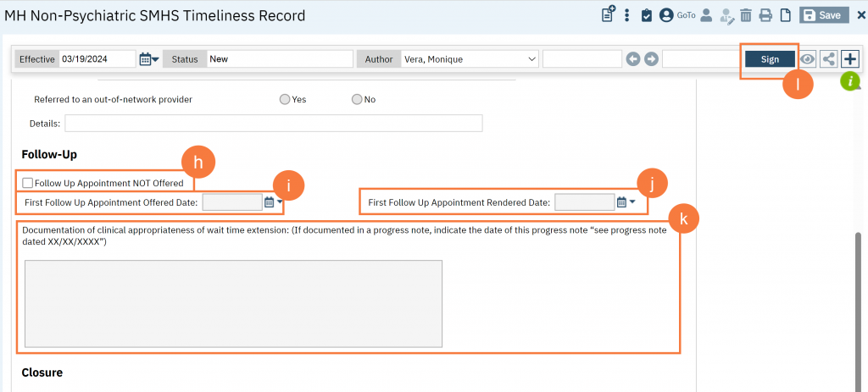Screen dimensions: 868x392
Task: Click the green information icon
Action: tap(849, 82)
